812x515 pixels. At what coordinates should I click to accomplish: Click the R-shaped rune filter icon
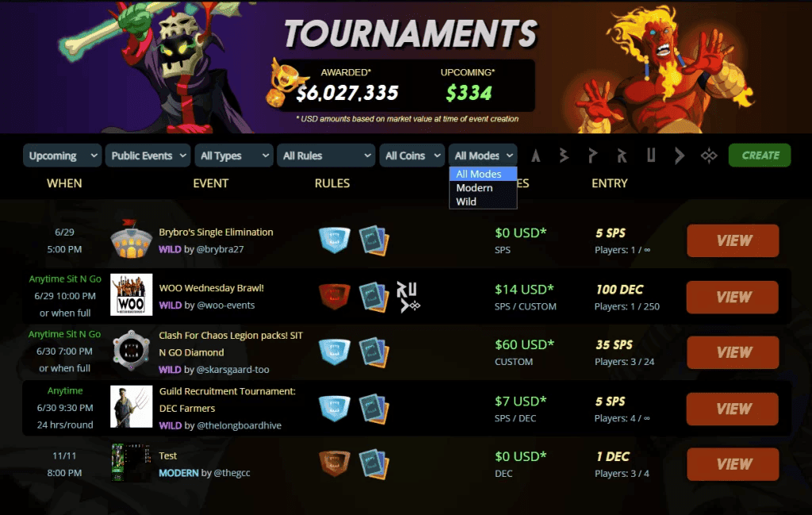coord(622,156)
